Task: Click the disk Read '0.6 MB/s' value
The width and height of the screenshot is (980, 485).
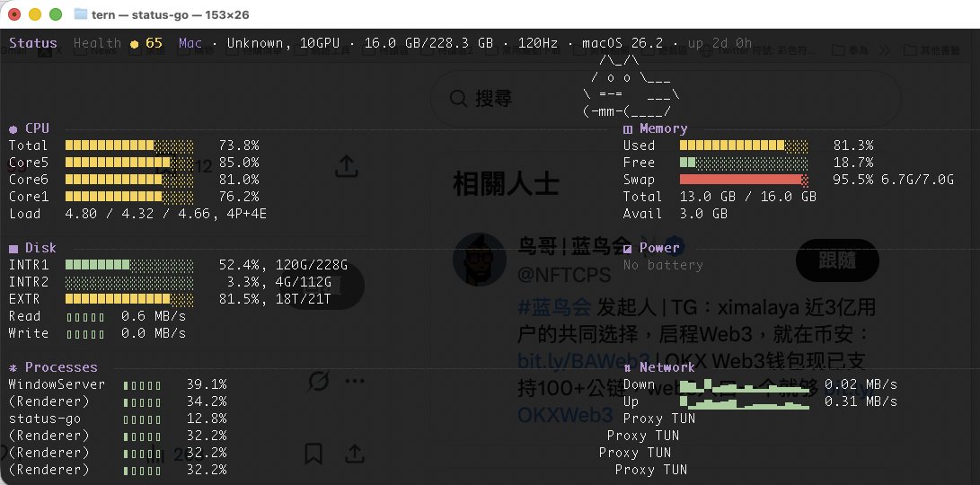Action: click(154, 316)
